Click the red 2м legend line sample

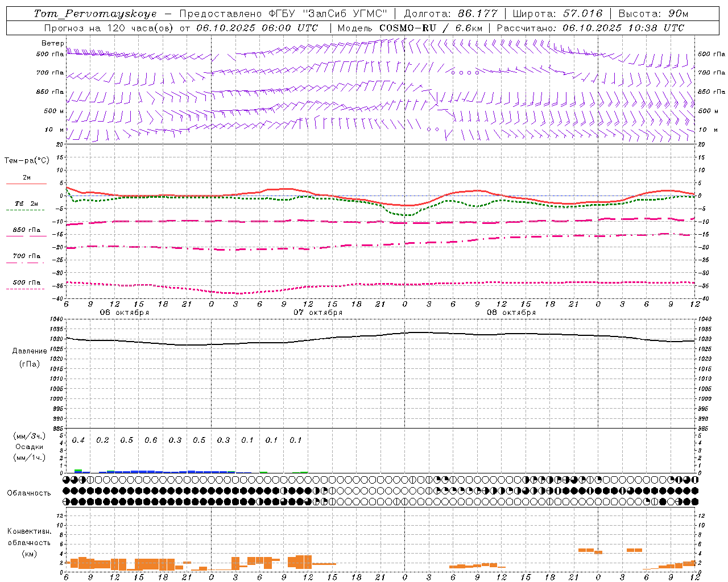click(x=26, y=184)
